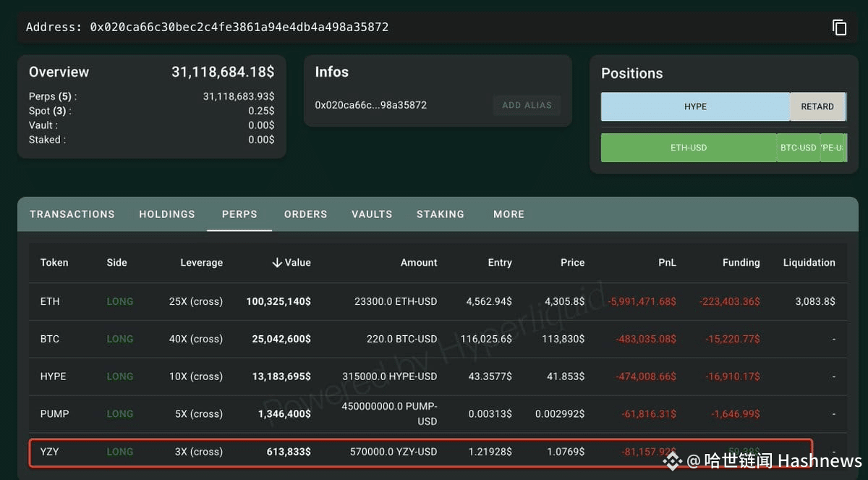Click the 25X (cross) leverage cell
Image resolution: width=868 pixels, height=480 pixels.
(x=196, y=301)
